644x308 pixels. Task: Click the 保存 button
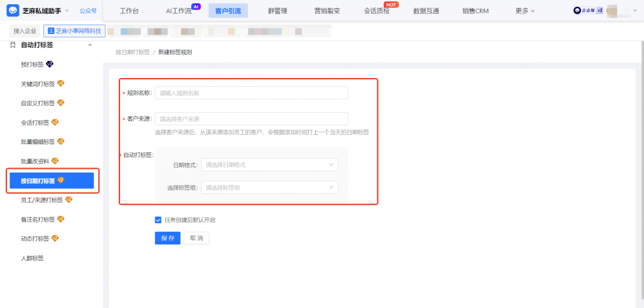tap(167, 238)
